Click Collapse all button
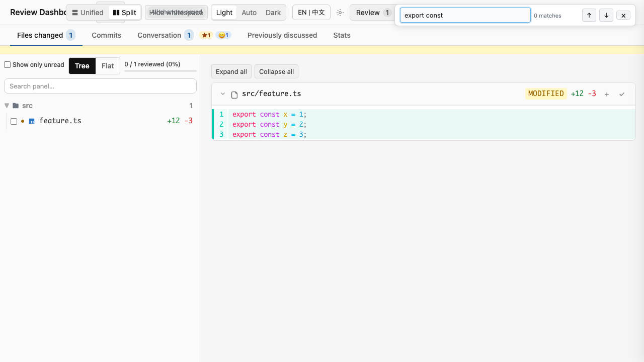Screen dimensions: 644x362 click(276, 71)
